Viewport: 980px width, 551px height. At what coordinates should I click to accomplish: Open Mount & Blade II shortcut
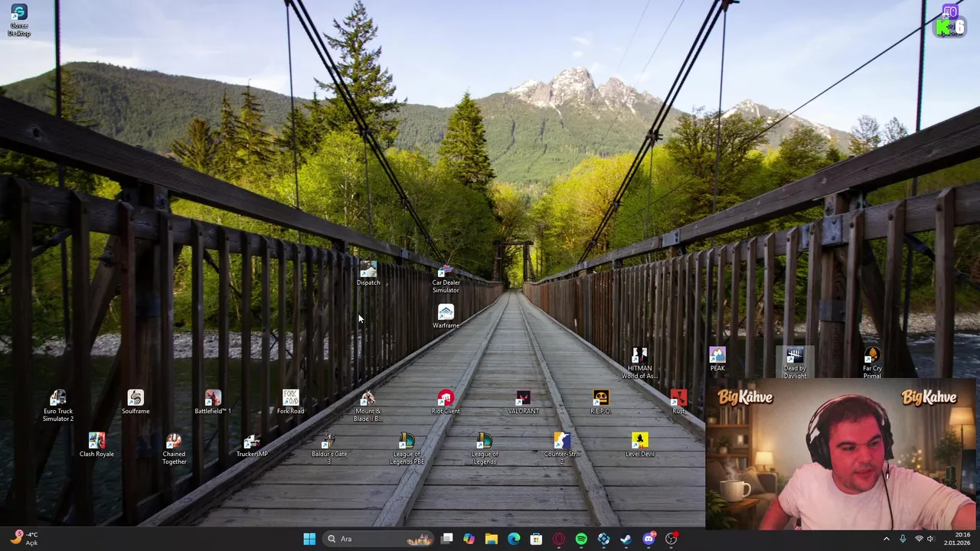(367, 406)
